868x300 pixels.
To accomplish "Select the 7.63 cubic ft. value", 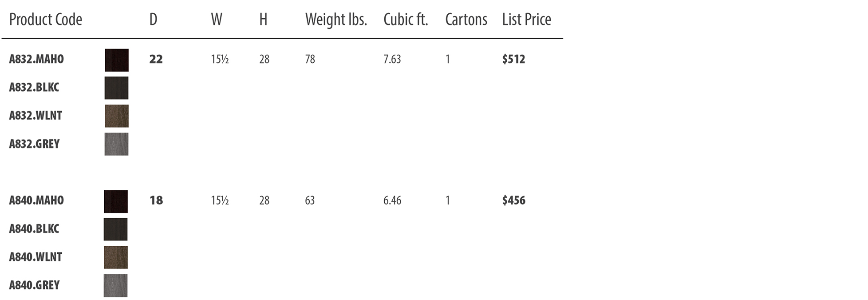I will click(x=392, y=59).
